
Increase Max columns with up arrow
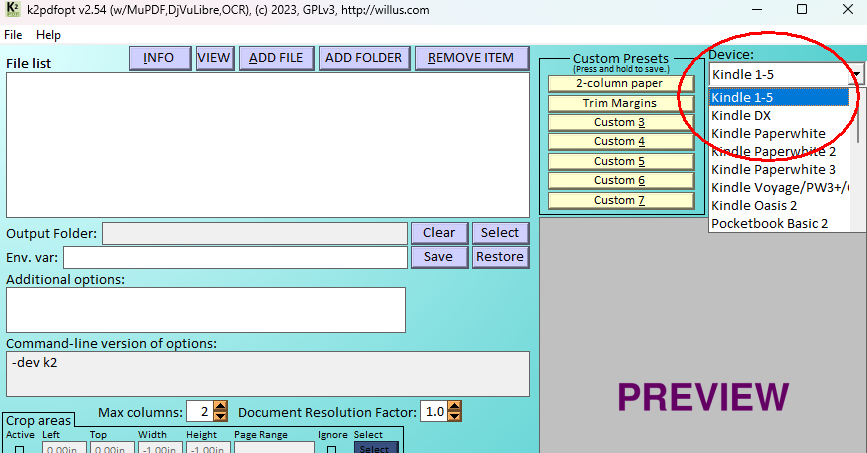point(220,407)
